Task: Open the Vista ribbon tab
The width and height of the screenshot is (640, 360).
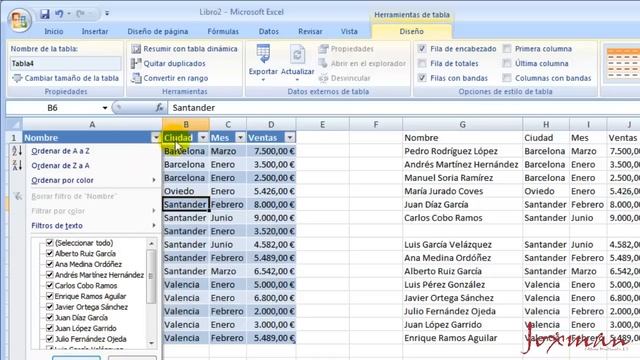Action: (x=349, y=31)
